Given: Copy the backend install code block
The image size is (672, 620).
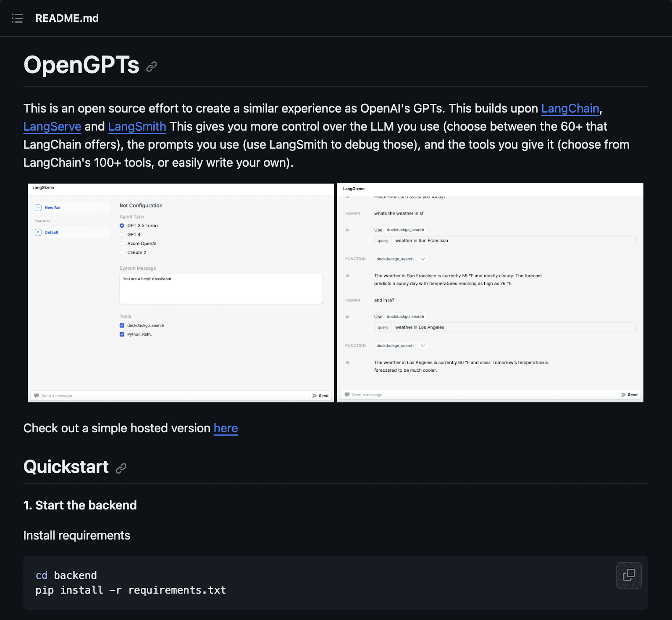Looking at the screenshot, I should point(629,575).
